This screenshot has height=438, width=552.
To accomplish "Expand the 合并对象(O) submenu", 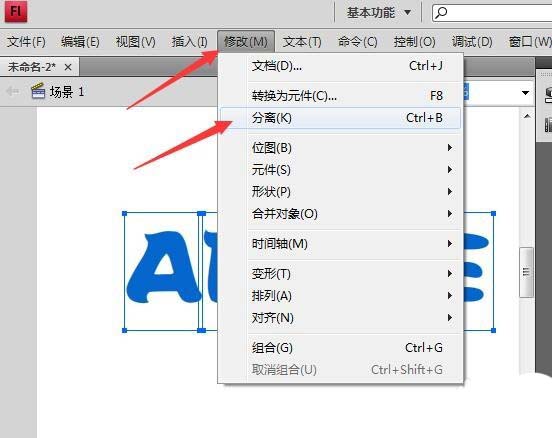I will [x=340, y=214].
